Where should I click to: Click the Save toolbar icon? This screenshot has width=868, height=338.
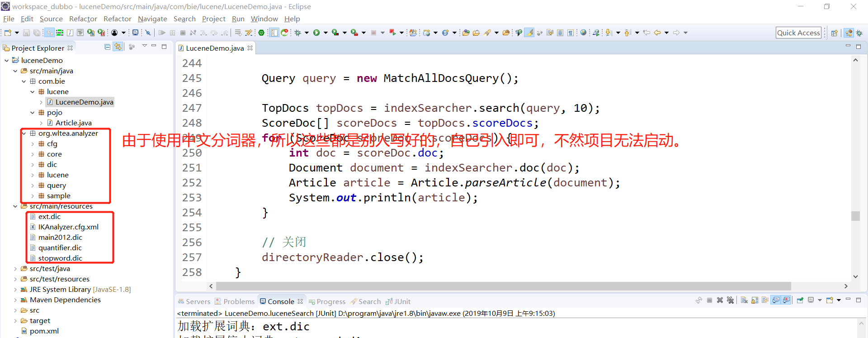26,33
